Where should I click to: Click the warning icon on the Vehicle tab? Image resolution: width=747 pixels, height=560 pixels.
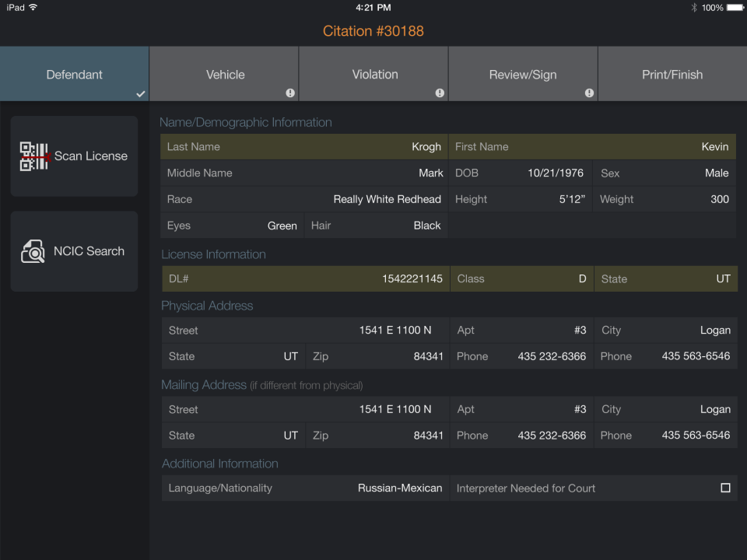point(290,93)
